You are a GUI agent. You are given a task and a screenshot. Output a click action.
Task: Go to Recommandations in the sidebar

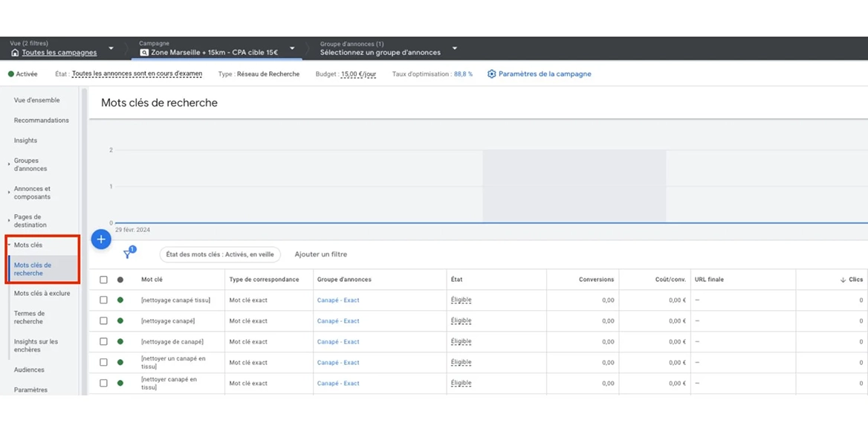click(42, 120)
